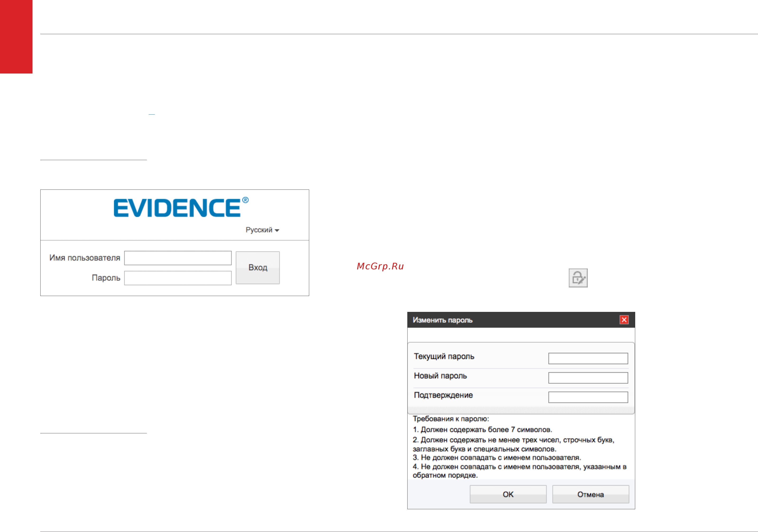Image resolution: width=758 pixels, height=532 pixels.
Task: Click the change password lock icon
Action: (x=578, y=278)
